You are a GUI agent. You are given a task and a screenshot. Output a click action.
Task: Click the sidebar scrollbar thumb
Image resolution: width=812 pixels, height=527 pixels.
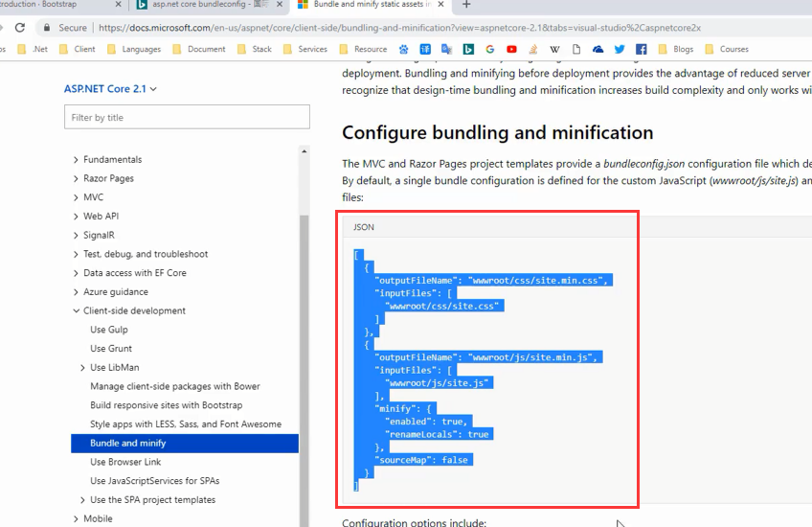304,371
